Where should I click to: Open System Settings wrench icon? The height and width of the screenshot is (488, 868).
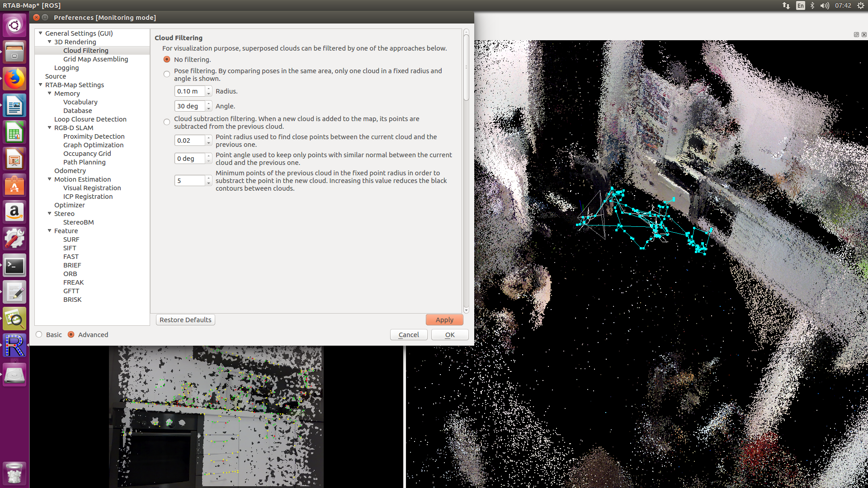point(14,239)
